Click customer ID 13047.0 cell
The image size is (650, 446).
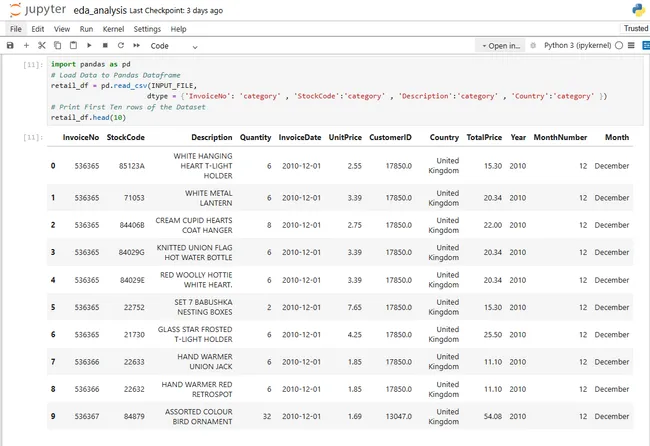click(399, 416)
